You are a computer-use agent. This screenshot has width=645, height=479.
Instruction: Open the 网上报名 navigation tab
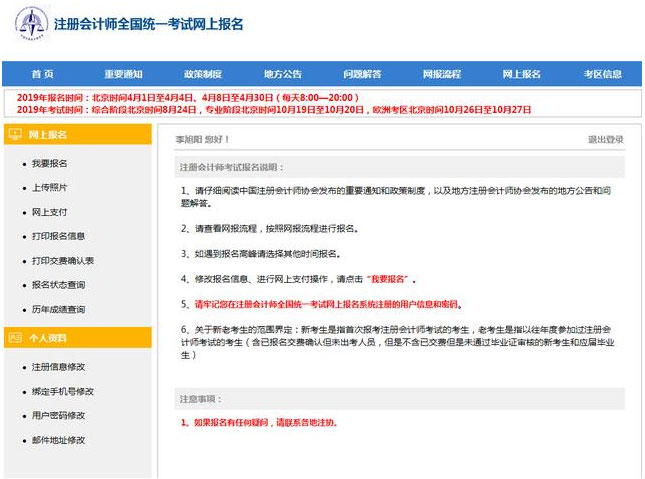[521, 74]
